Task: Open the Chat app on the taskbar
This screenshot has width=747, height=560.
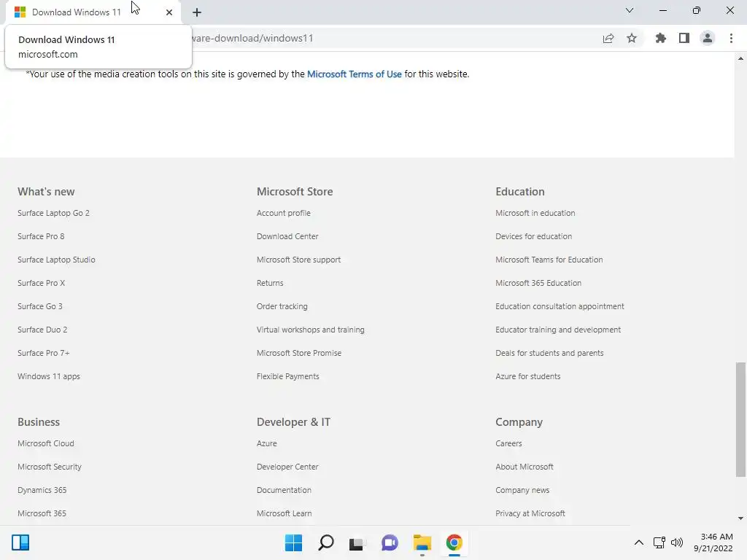Action: click(390, 542)
